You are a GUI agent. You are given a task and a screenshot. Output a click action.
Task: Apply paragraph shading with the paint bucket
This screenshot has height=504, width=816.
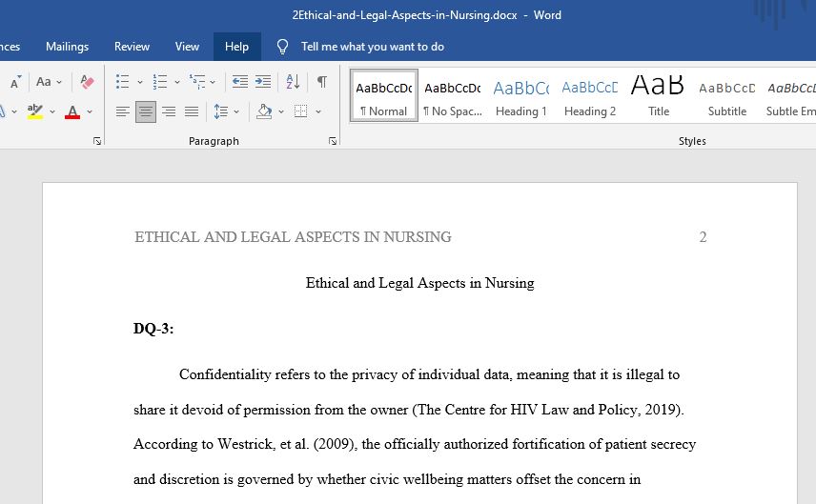(x=264, y=111)
